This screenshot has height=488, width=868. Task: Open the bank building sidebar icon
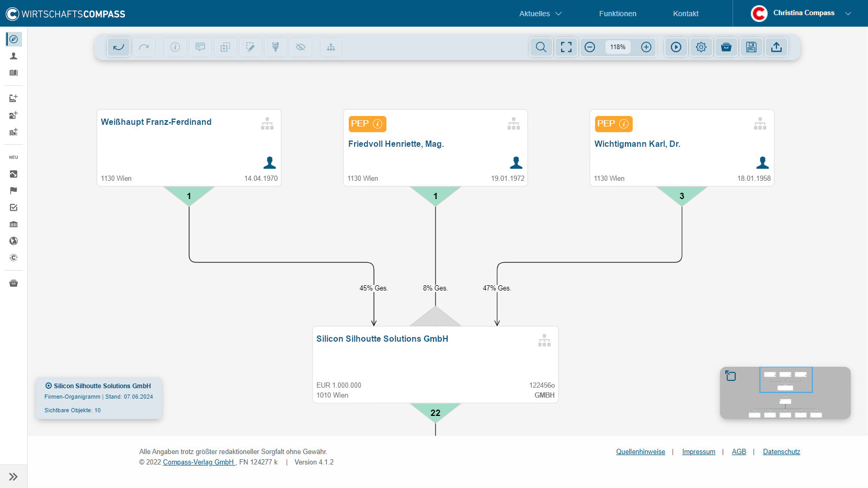coord(14,224)
